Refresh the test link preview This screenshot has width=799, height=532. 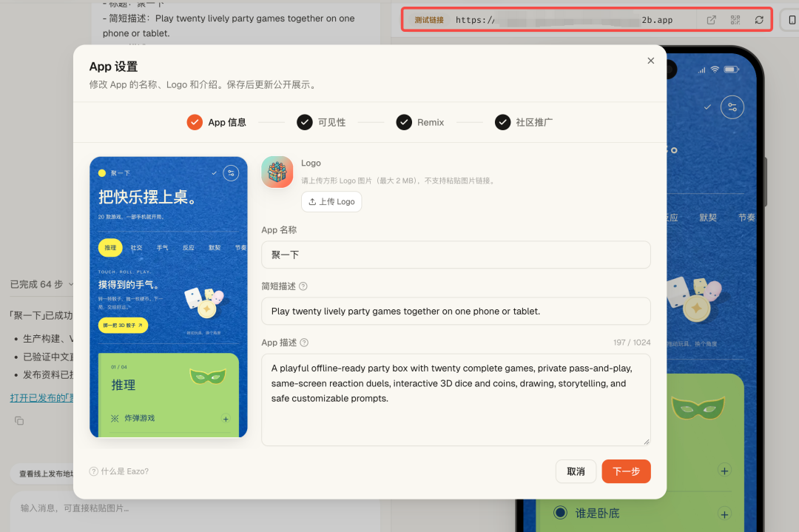[759, 20]
